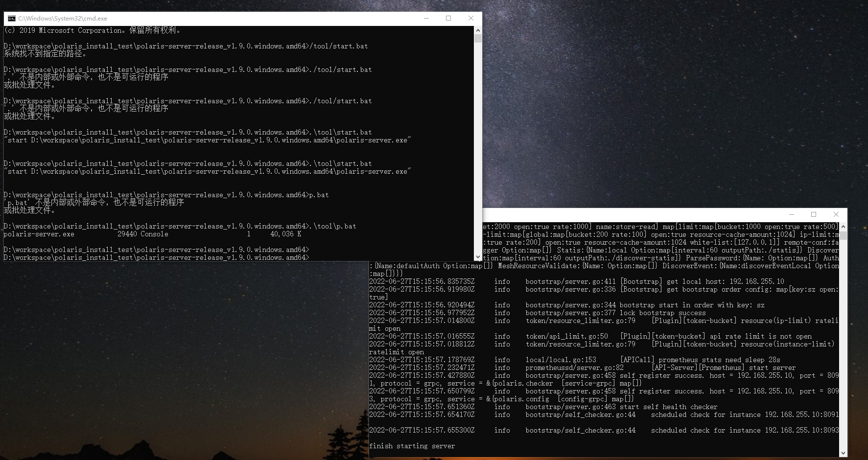Click the up arrow on the polaris log scrollbar
The image size is (868, 460).
843,226
